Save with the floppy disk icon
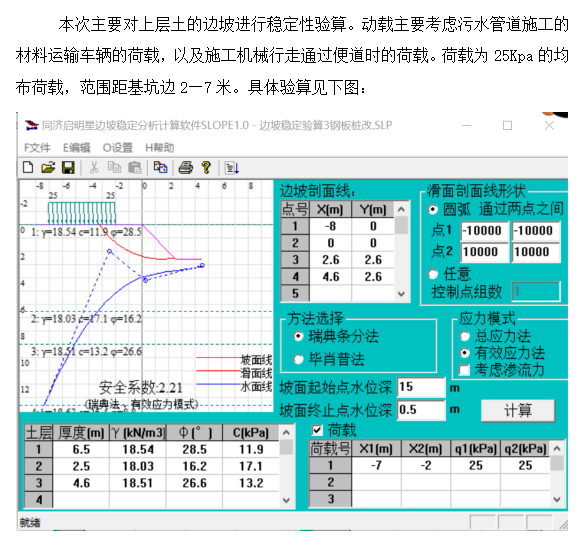The image size is (585, 540). coord(68,168)
